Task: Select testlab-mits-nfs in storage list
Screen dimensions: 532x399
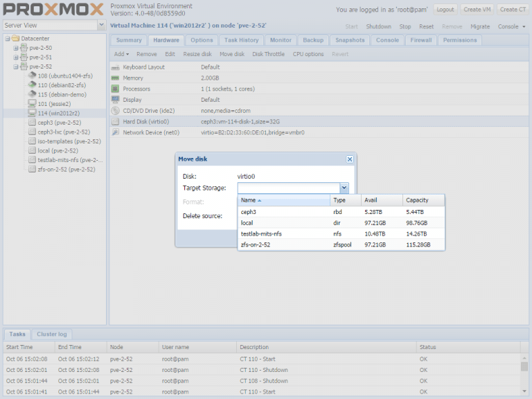Action: [x=341, y=233]
